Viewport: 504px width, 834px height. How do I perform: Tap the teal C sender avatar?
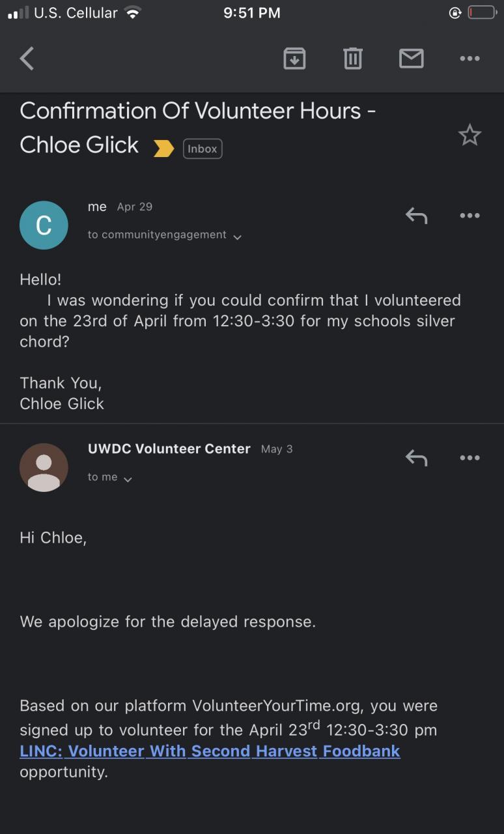[x=44, y=225]
